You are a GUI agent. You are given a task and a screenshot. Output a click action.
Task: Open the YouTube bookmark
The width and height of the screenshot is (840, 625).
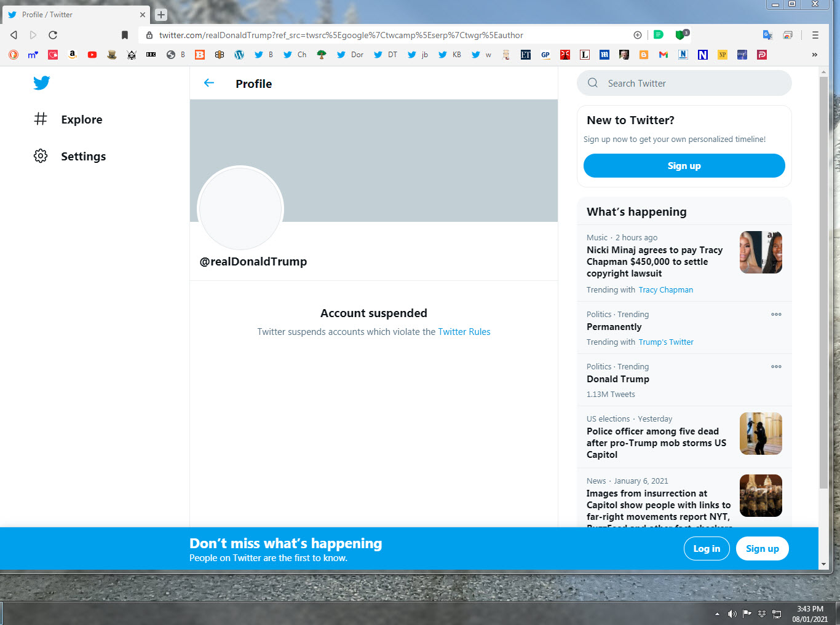tap(92, 55)
